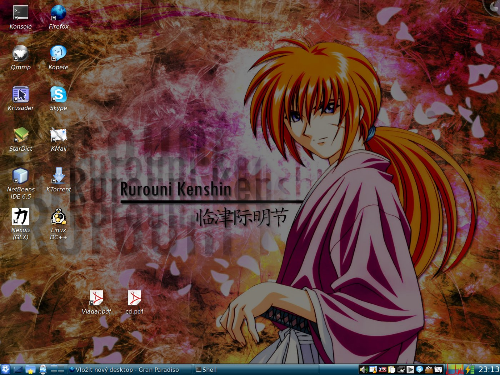500x375 pixels.
Task: Open the brown wallet tray icon
Action: click(x=429, y=369)
